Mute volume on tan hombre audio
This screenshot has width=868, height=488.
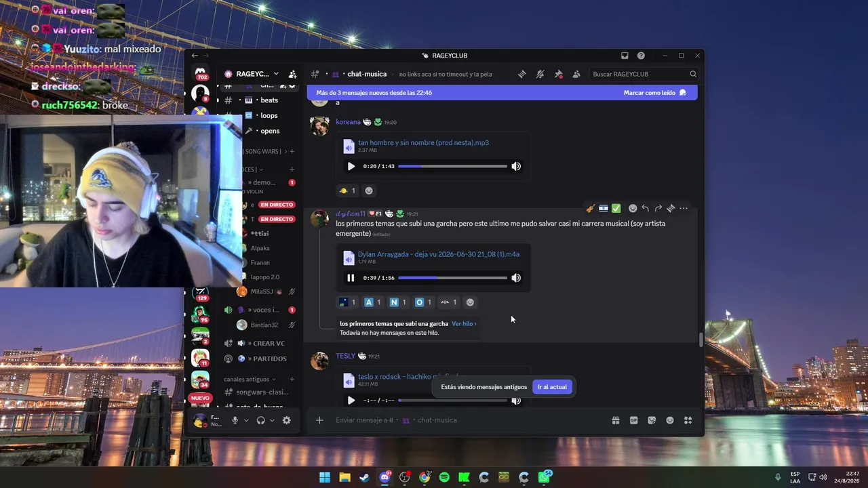click(516, 166)
